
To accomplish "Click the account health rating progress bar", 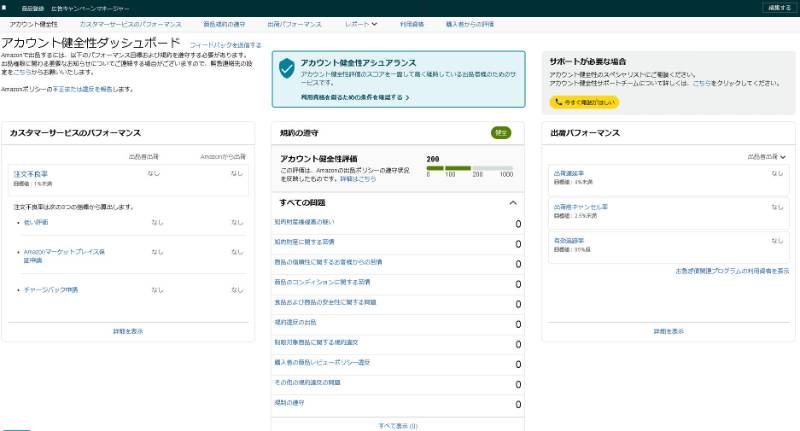I will coord(469,168).
